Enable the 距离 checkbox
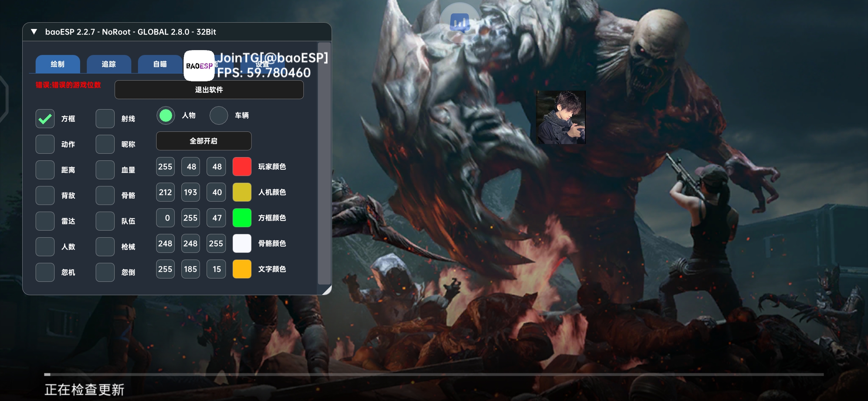The width and height of the screenshot is (868, 401). coord(45,170)
